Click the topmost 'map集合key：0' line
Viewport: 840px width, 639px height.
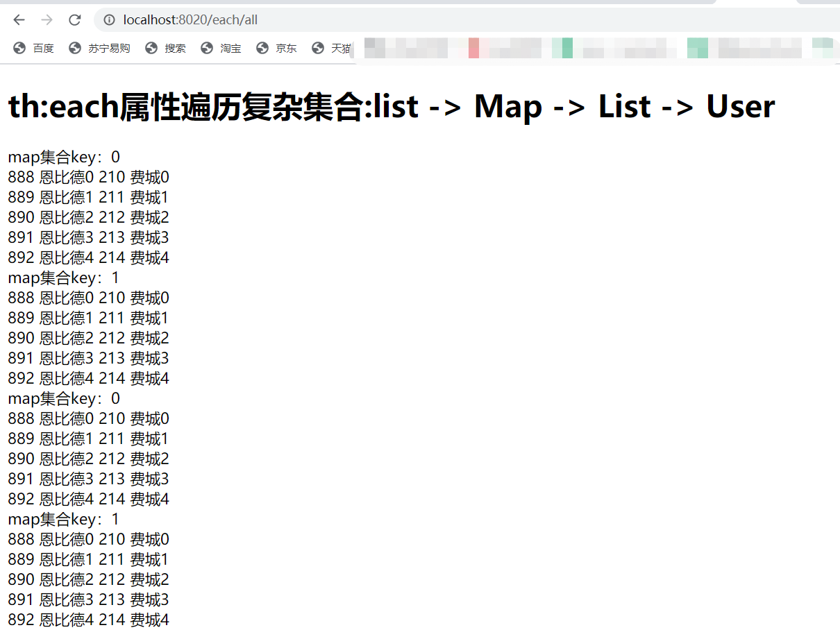click(64, 157)
